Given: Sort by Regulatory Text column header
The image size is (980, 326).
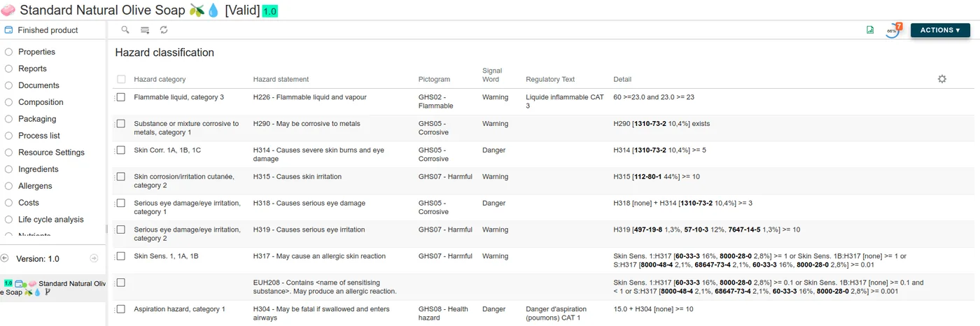Looking at the screenshot, I should (550, 80).
